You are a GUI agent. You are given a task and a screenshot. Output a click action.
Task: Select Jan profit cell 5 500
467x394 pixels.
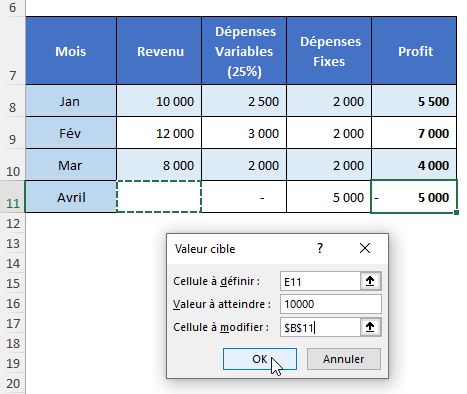click(414, 101)
